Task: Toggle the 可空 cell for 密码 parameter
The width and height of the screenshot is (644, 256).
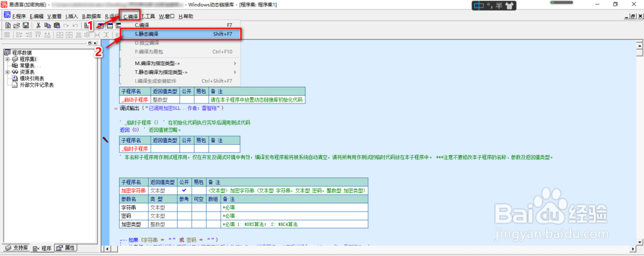Action: click(x=199, y=215)
